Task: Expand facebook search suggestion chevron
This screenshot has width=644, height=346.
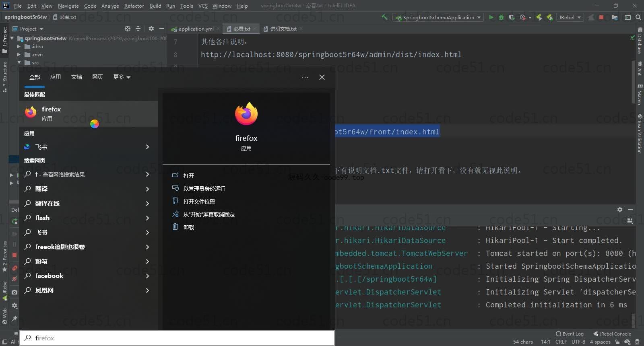Action: click(147, 276)
